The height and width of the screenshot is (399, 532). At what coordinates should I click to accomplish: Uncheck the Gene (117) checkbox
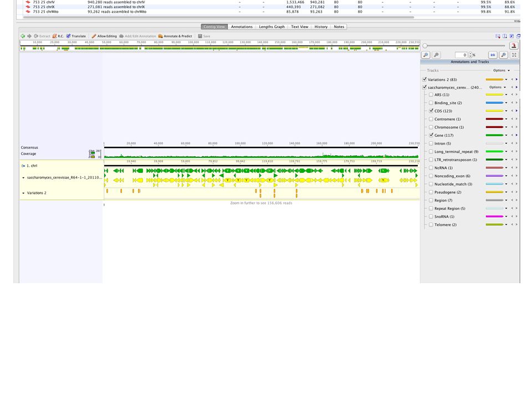[x=431, y=135]
